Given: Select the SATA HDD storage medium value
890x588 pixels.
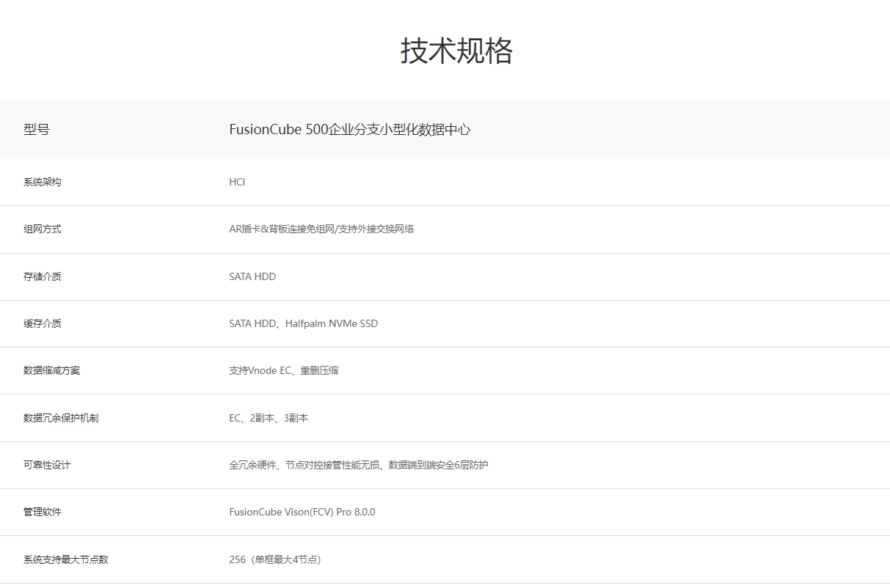Looking at the screenshot, I should coord(252,276).
